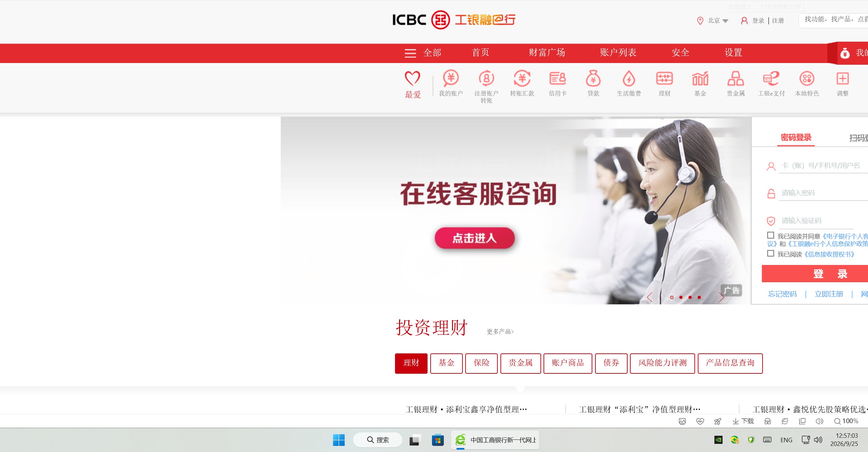The height and width of the screenshot is (452, 868).
Task: Check the 电子银行个人客户 agreement checkbox
Action: coord(770,235)
